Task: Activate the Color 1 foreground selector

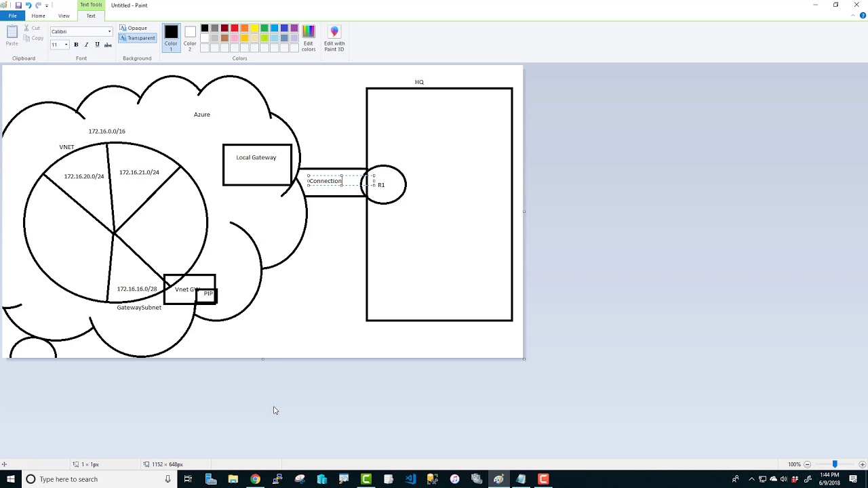Action: point(171,37)
